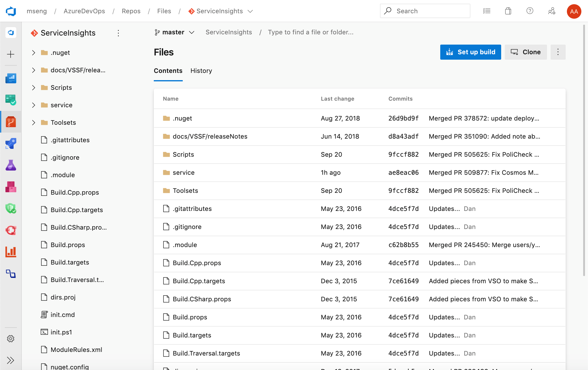Click the kebab menu next to ServiceInsights
Screen dimensions: 588x370
click(119, 33)
